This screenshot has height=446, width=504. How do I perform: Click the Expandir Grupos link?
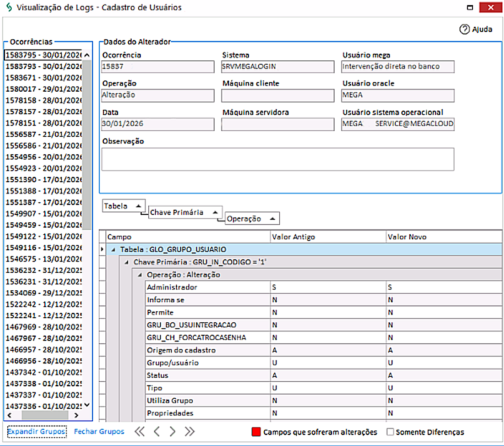tap(37, 431)
